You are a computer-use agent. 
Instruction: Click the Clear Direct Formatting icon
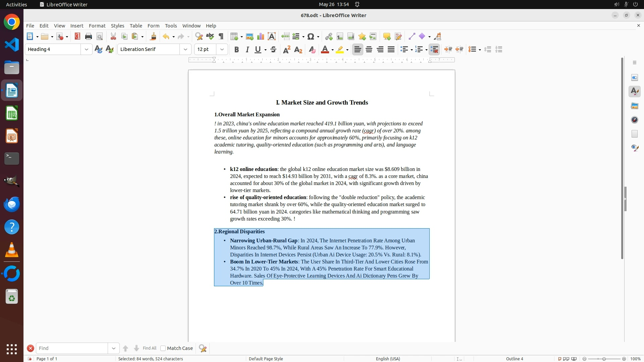coord(312,50)
